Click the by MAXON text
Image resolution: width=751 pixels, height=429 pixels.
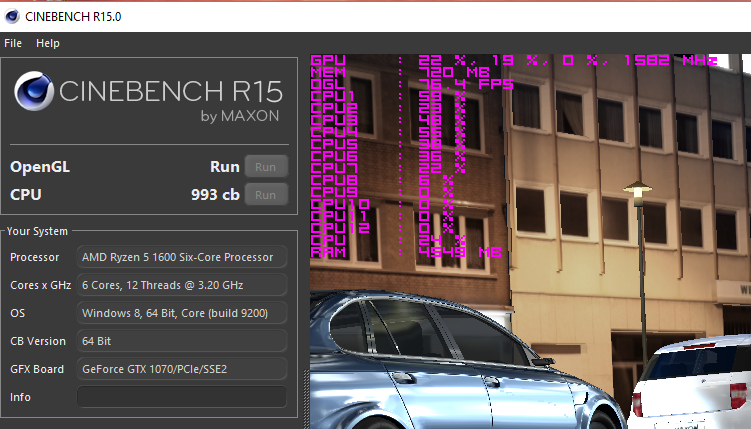click(240, 116)
